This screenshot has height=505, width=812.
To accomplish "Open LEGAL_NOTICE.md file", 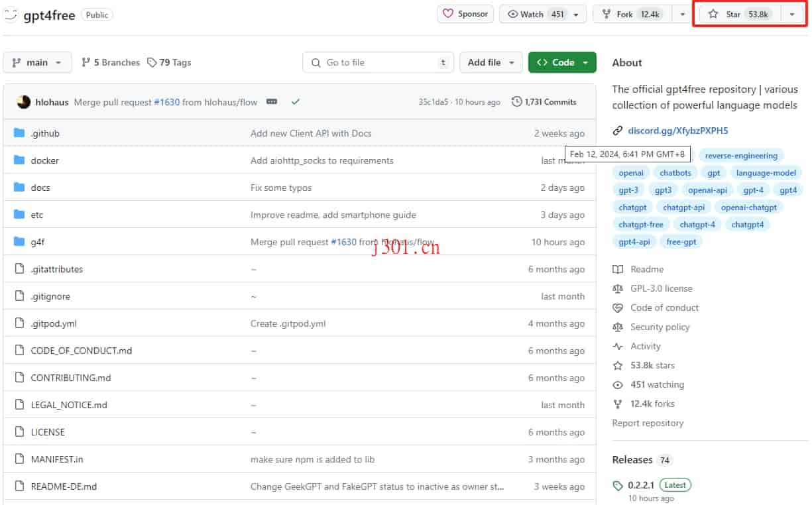I will pyautogui.click(x=69, y=405).
